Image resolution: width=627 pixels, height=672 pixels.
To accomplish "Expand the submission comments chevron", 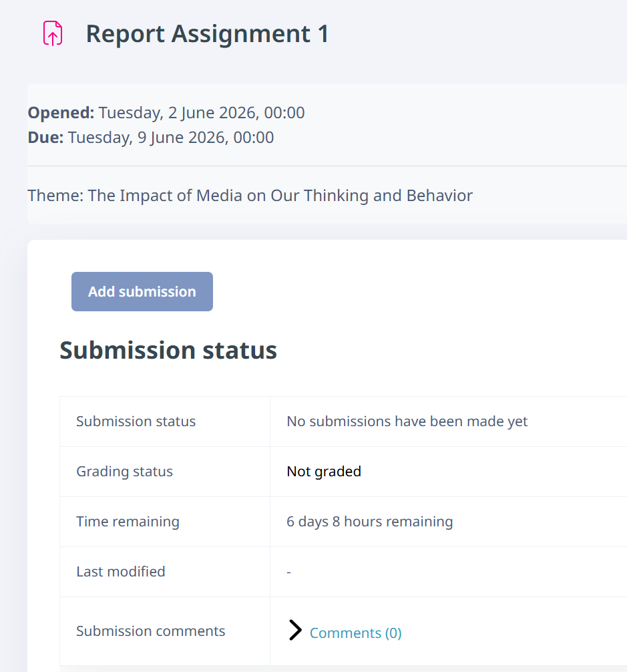I will point(295,630).
